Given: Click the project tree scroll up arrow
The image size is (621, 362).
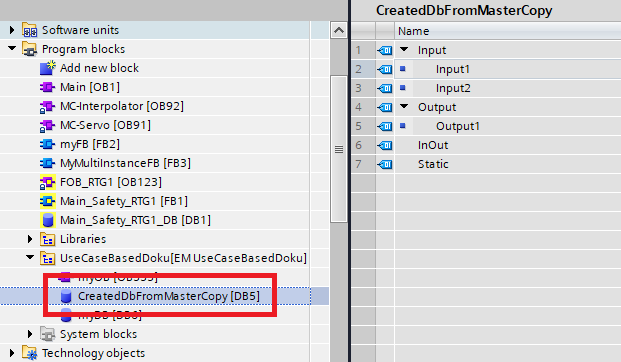Looking at the screenshot, I should 339,30.
